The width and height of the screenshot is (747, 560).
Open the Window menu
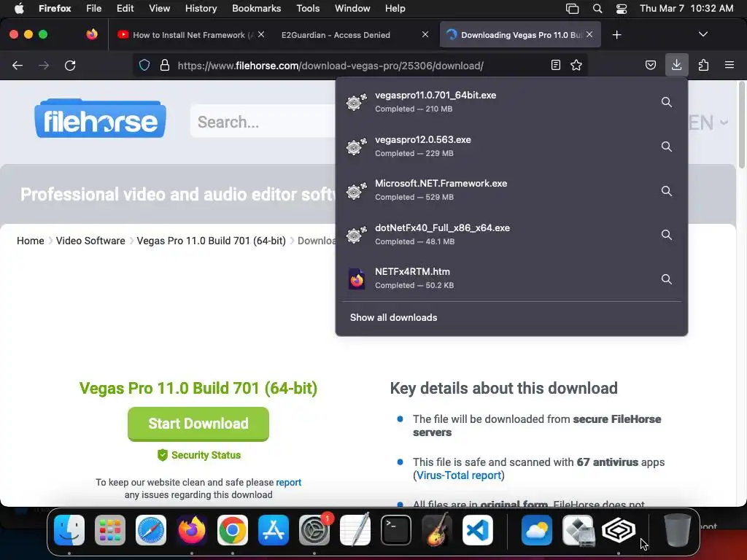click(x=352, y=9)
